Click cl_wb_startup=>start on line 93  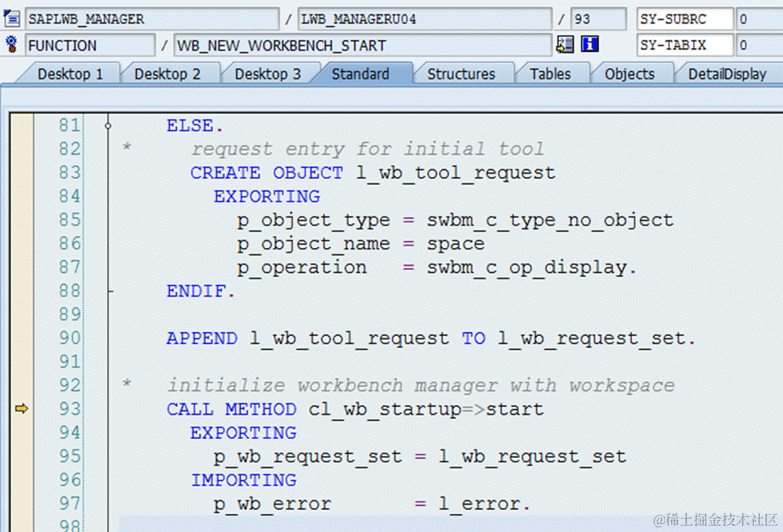[426, 409]
